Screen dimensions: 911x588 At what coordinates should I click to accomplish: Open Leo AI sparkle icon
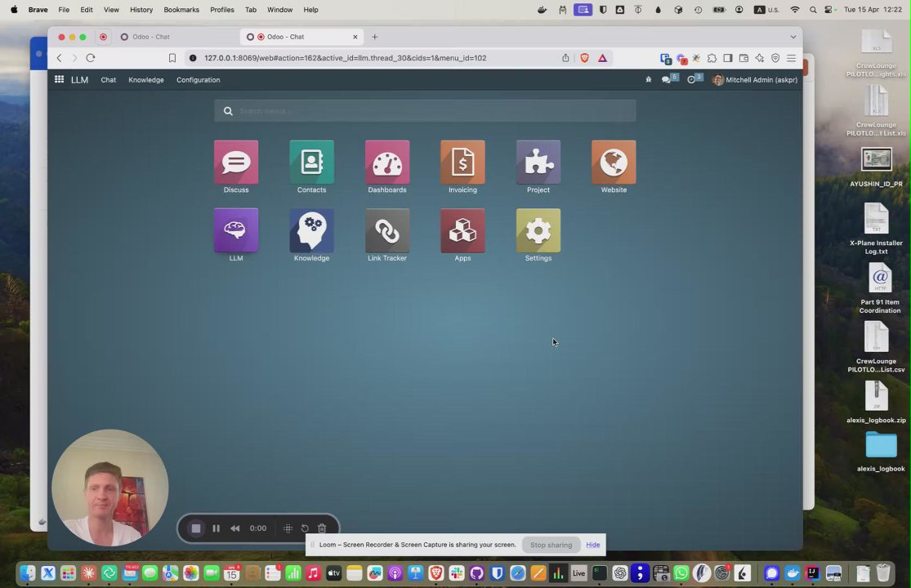click(x=759, y=57)
